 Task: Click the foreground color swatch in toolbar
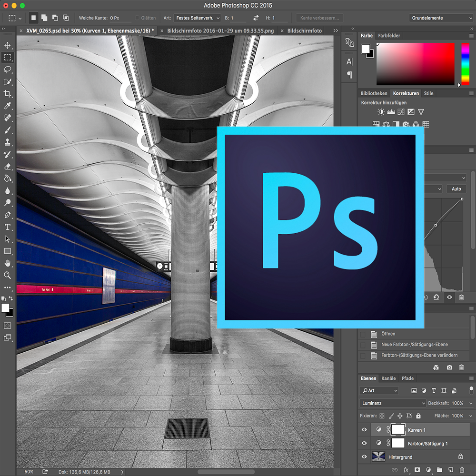pyautogui.click(x=5, y=308)
